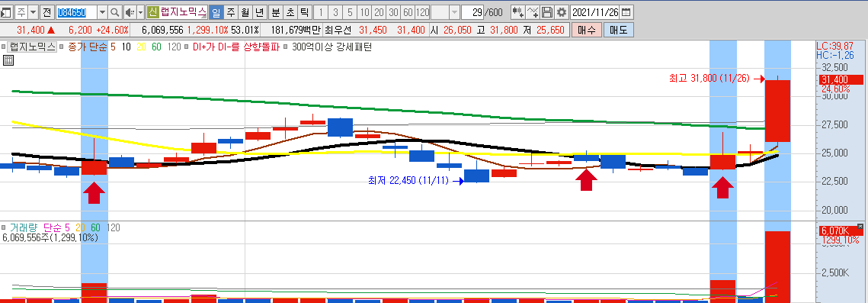The image size is (868, 303).
Task: Click the magnifier stock search icon
Action: (x=114, y=11)
